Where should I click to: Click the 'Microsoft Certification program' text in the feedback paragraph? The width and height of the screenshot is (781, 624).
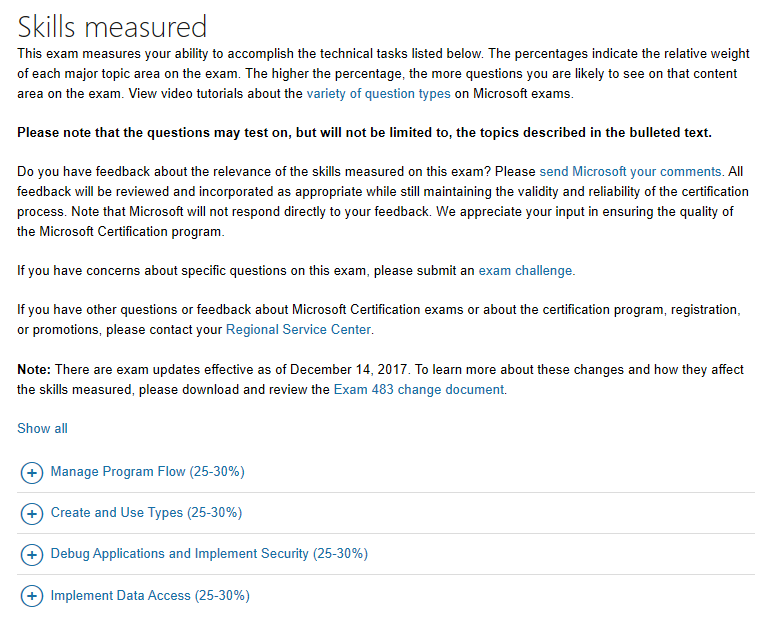(x=130, y=232)
